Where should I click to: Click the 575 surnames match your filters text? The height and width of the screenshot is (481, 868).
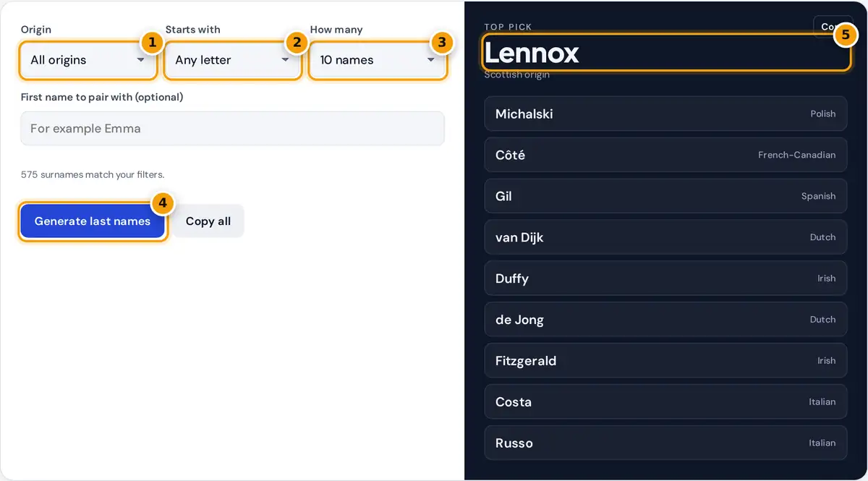coord(93,174)
